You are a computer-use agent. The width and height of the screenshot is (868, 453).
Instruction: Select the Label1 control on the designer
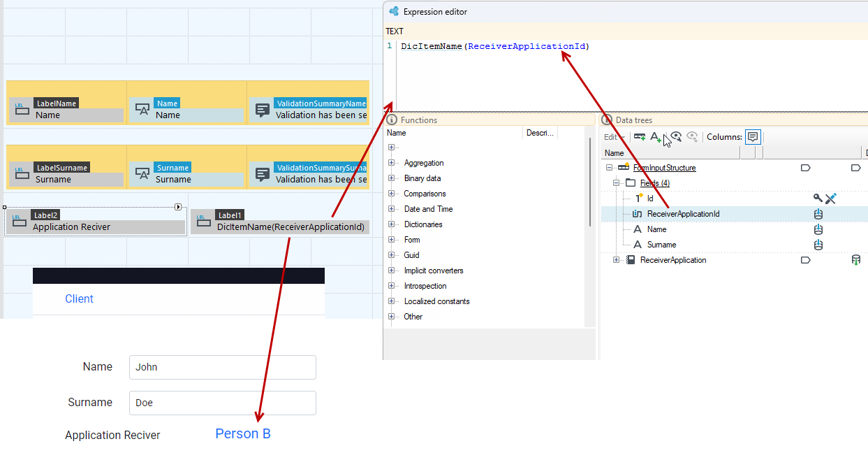pyautogui.click(x=280, y=221)
